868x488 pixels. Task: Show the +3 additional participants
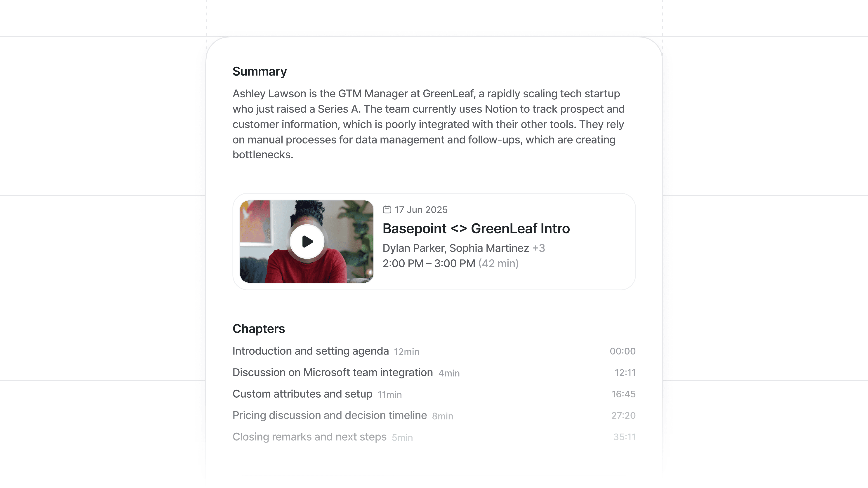[x=538, y=248]
